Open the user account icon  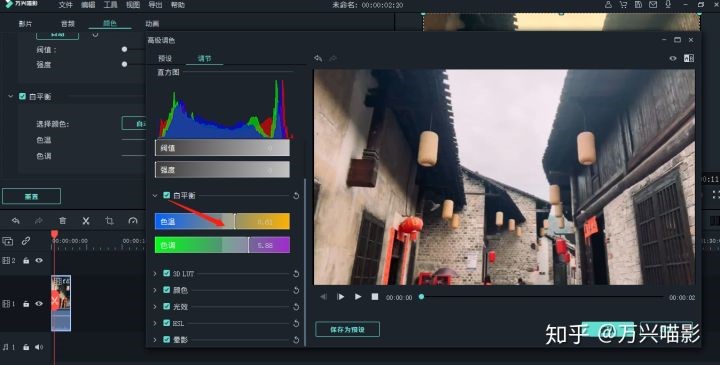(x=608, y=5)
